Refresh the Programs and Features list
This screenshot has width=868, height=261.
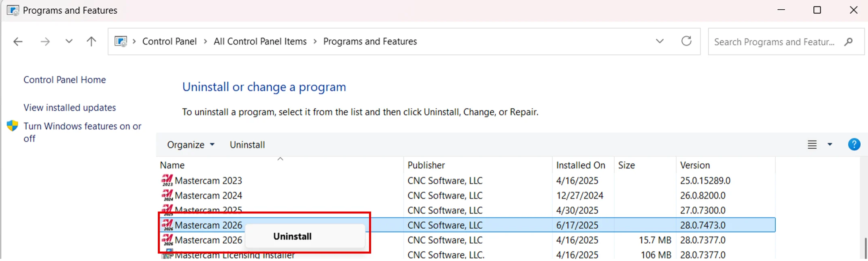(686, 41)
